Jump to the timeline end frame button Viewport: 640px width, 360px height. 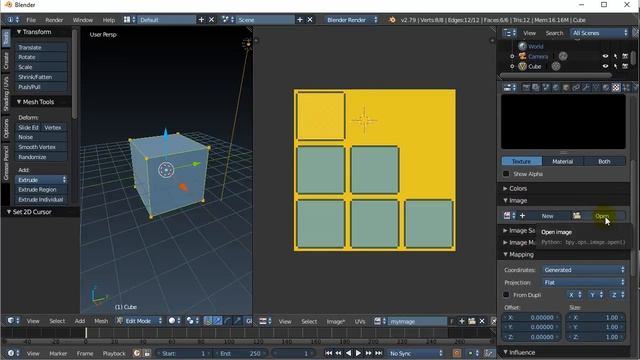click(x=379, y=353)
